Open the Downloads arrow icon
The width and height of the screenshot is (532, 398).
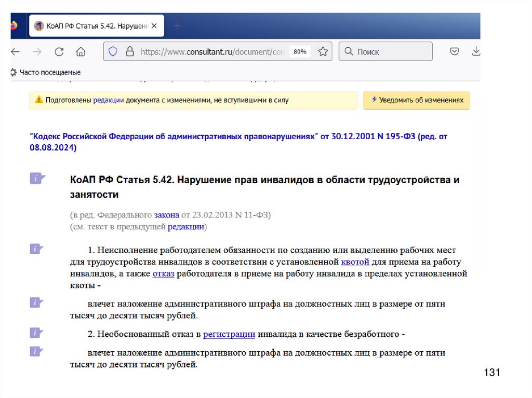(x=475, y=51)
